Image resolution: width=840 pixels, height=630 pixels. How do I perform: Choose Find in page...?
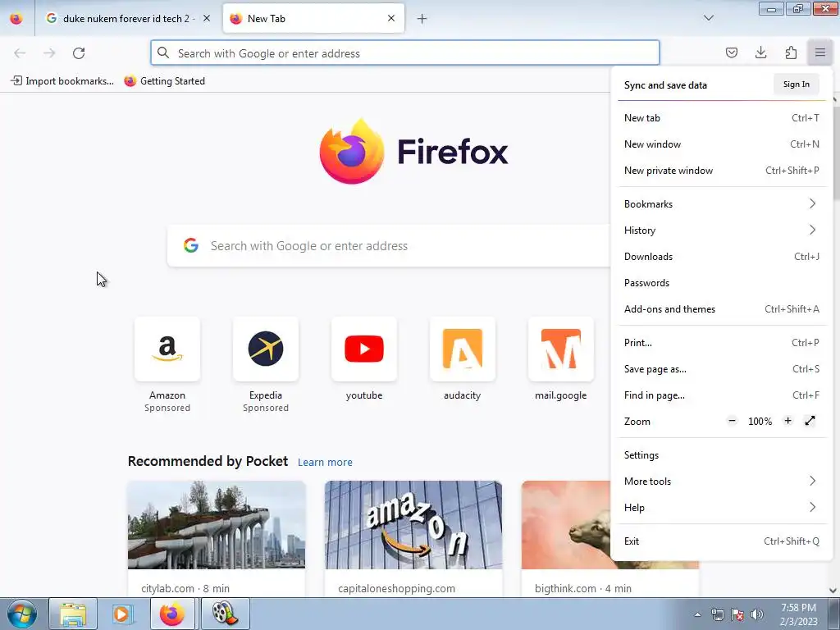(722, 395)
